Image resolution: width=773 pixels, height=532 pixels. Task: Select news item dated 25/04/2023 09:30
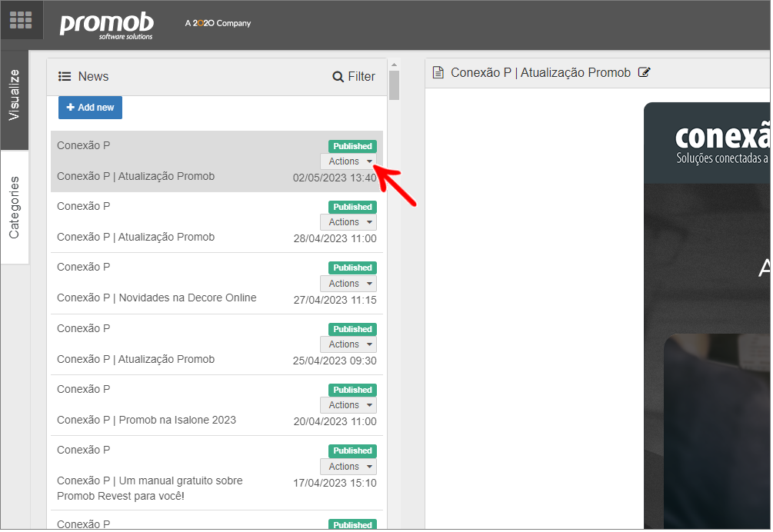pyautogui.click(x=217, y=344)
